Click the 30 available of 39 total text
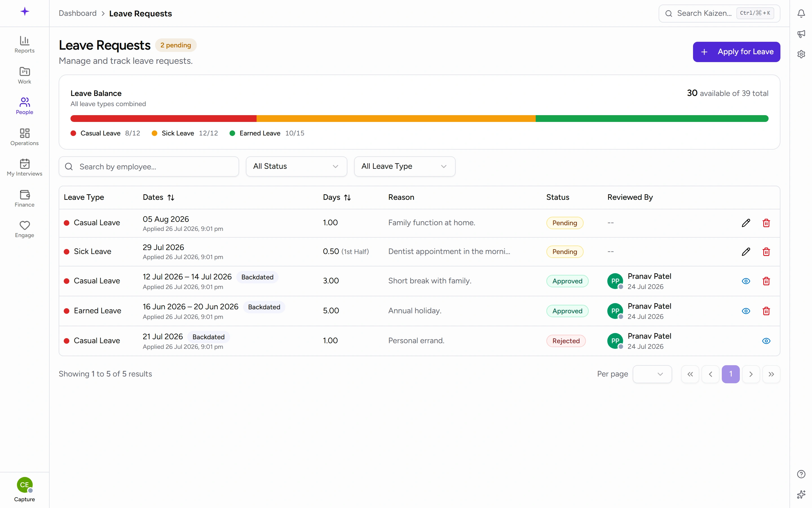Viewport: 812px width, 508px height. click(x=727, y=93)
